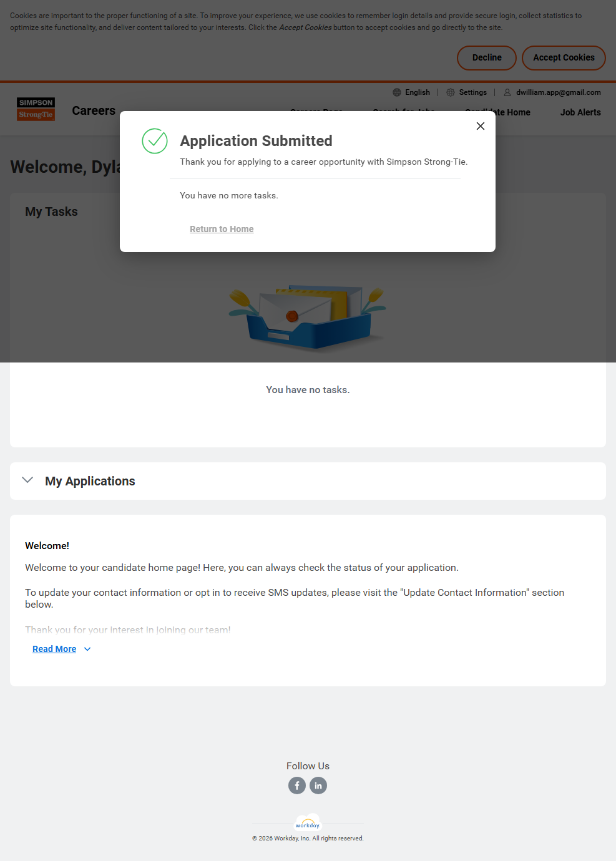
Task: Follow the Return to Home link
Action: pos(222,229)
